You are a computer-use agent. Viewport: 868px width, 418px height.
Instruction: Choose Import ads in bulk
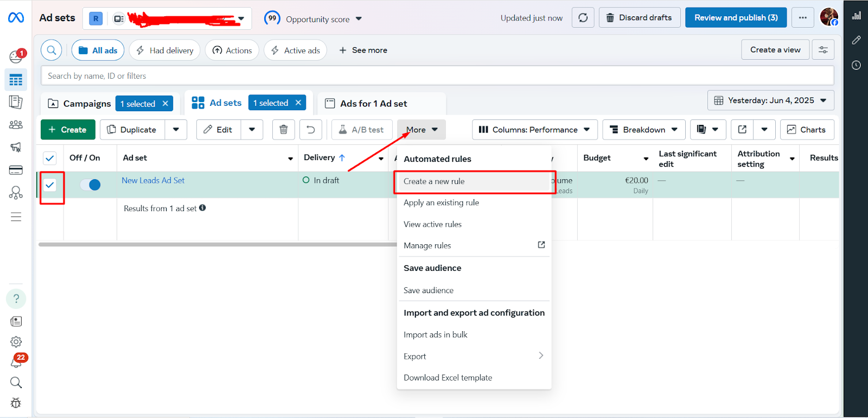[435, 335]
